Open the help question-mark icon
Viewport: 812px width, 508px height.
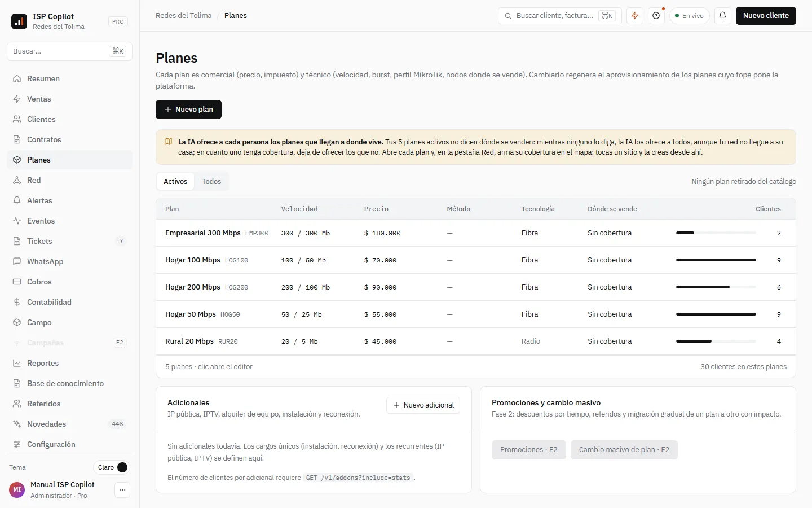pyautogui.click(x=656, y=16)
